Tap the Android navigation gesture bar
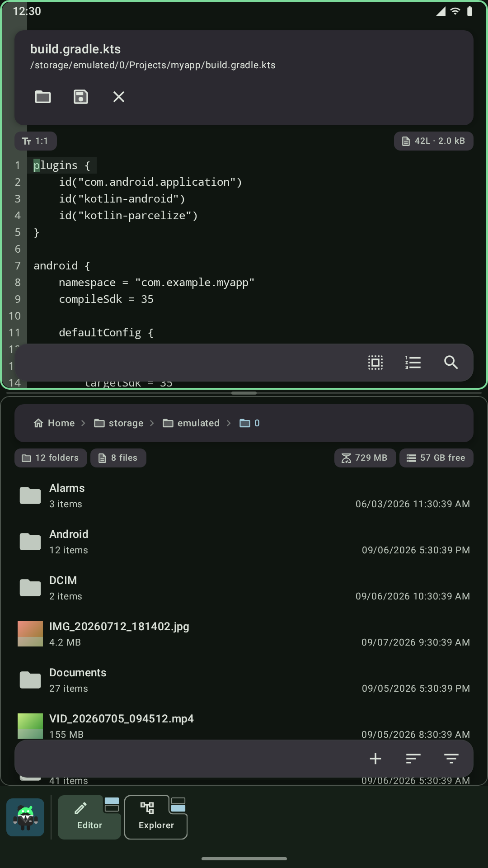 (244, 859)
